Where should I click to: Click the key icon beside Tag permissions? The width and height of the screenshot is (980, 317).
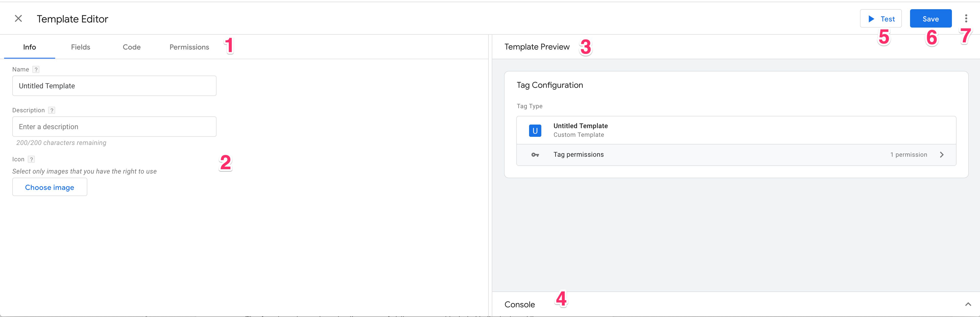[x=535, y=155]
